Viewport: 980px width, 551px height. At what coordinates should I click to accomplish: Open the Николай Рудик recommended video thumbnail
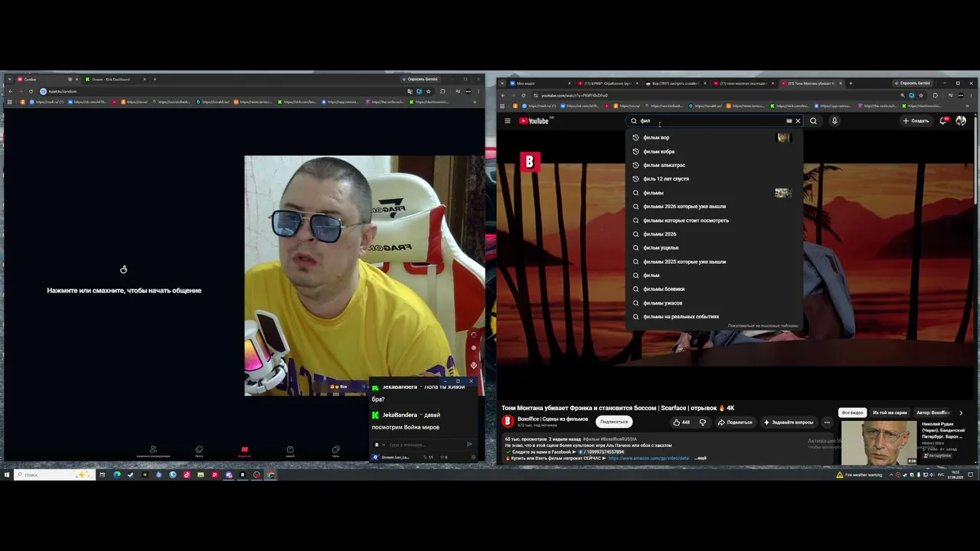pyautogui.click(x=879, y=442)
